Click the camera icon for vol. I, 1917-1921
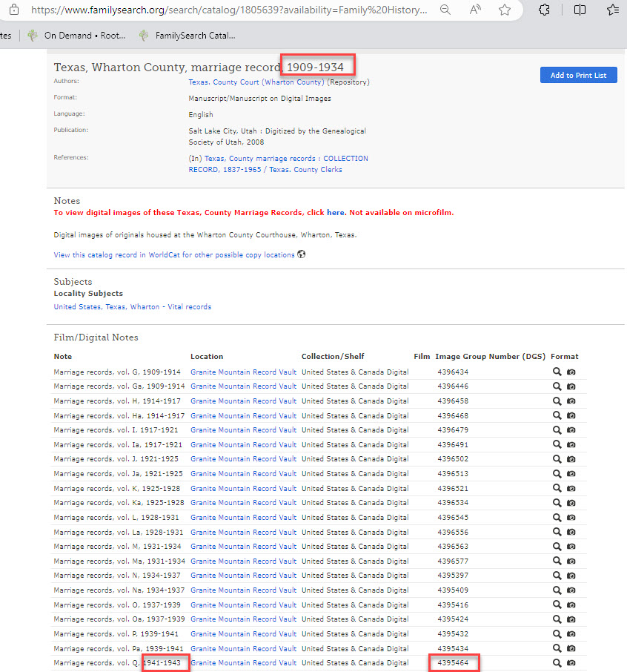627x672 pixels. (x=571, y=430)
